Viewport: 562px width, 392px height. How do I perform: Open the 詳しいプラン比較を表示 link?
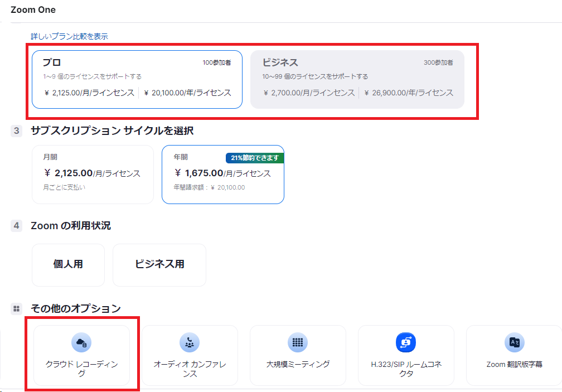coord(69,36)
